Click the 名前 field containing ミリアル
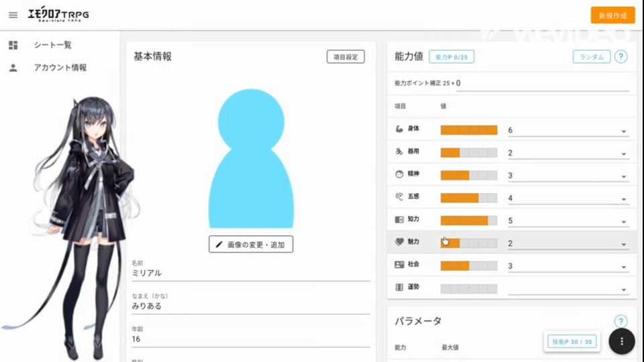644x362 pixels. 251,273
